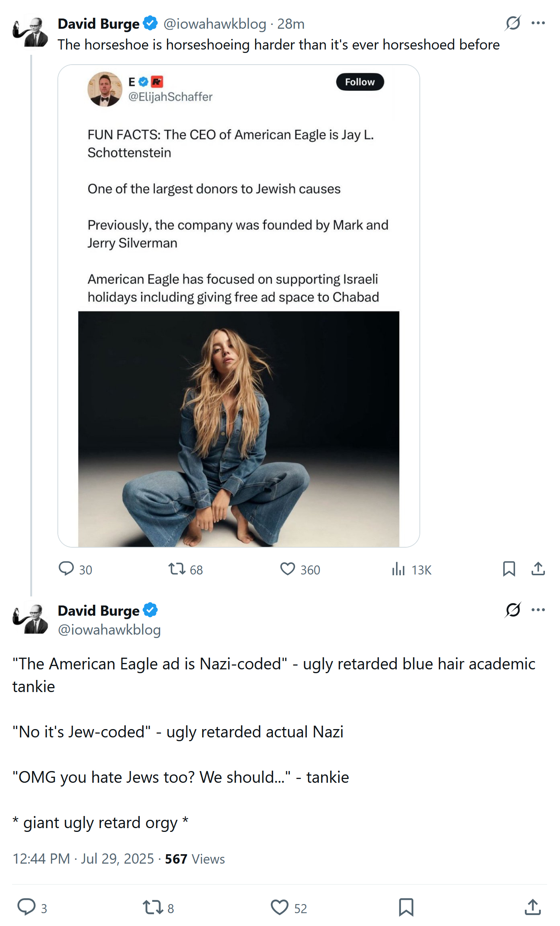Share the main post via bottom share icon

[x=533, y=907]
